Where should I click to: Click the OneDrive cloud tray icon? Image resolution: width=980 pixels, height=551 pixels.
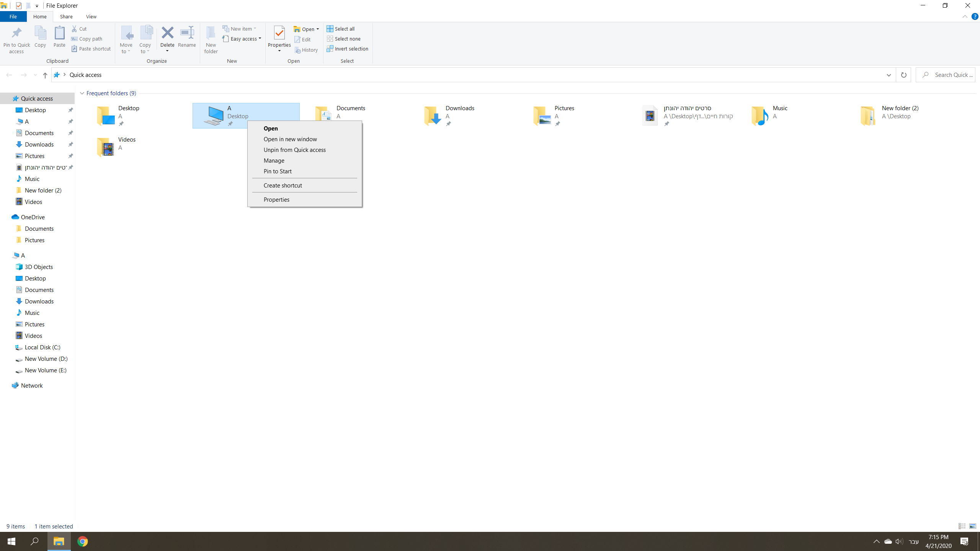click(888, 541)
